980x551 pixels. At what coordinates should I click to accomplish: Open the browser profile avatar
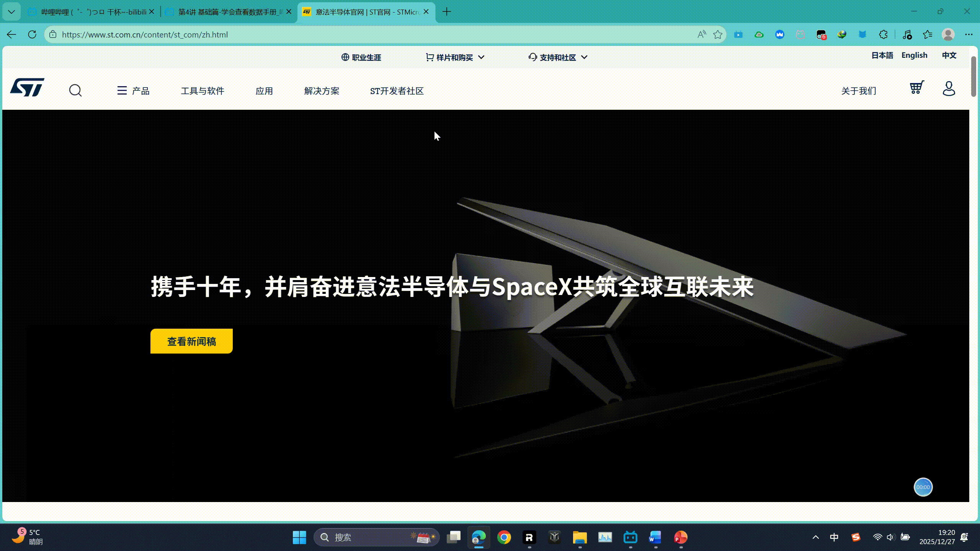[948, 34]
